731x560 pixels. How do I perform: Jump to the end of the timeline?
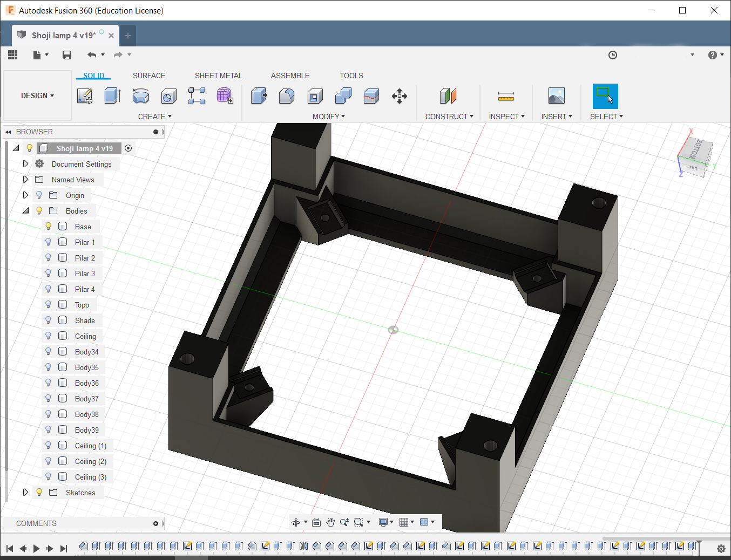pos(64,548)
